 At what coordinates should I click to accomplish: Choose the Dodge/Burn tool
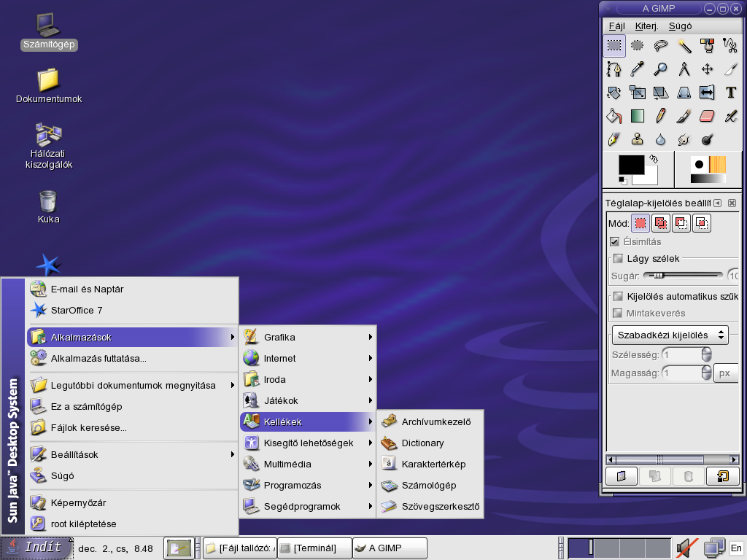click(708, 139)
